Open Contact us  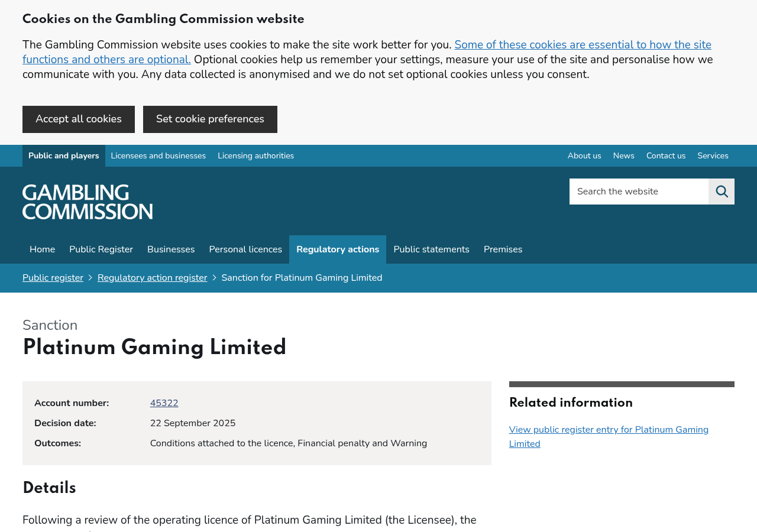click(666, 156)
